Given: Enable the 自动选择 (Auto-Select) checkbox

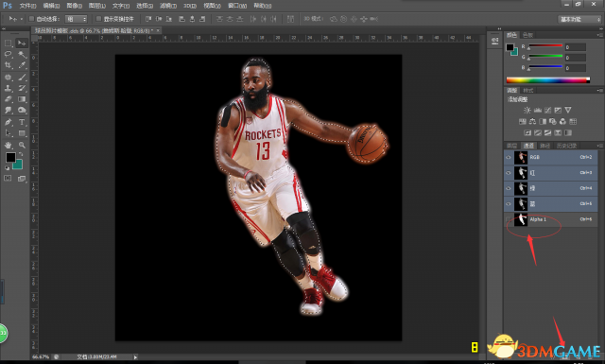Looking at the screenshot, I should (31, 19).
